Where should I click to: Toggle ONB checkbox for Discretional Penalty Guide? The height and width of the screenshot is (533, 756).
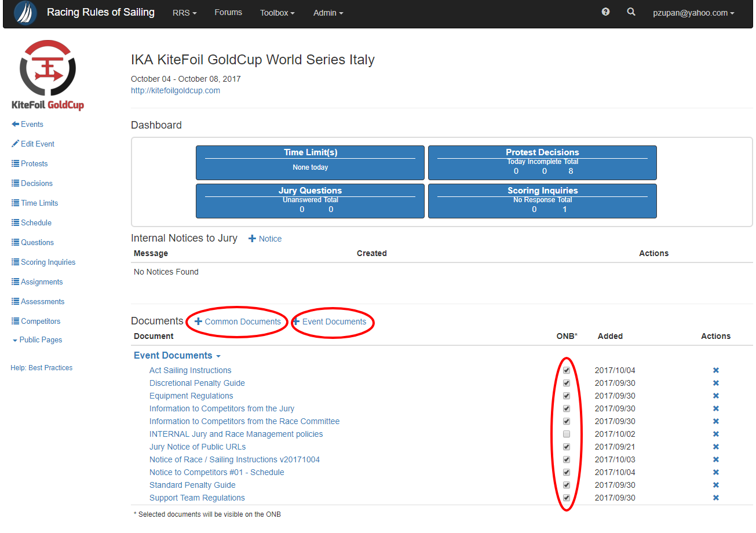coord(567,383)
